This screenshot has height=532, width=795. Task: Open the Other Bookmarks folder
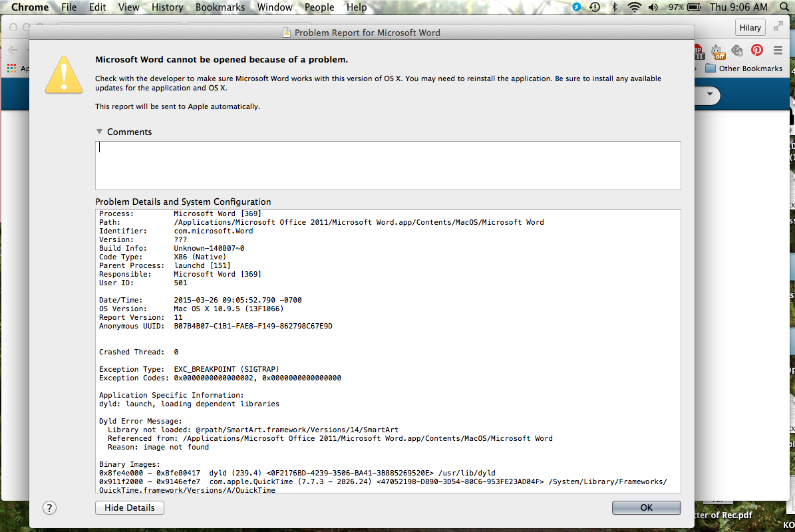(744, 68)
